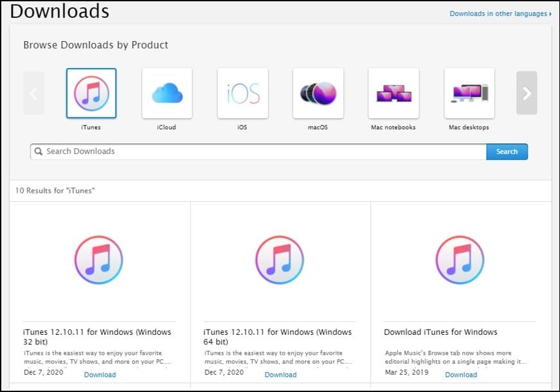Choose the iOS product icon
The image size is (560, 392).
click(x=242, y=93)
